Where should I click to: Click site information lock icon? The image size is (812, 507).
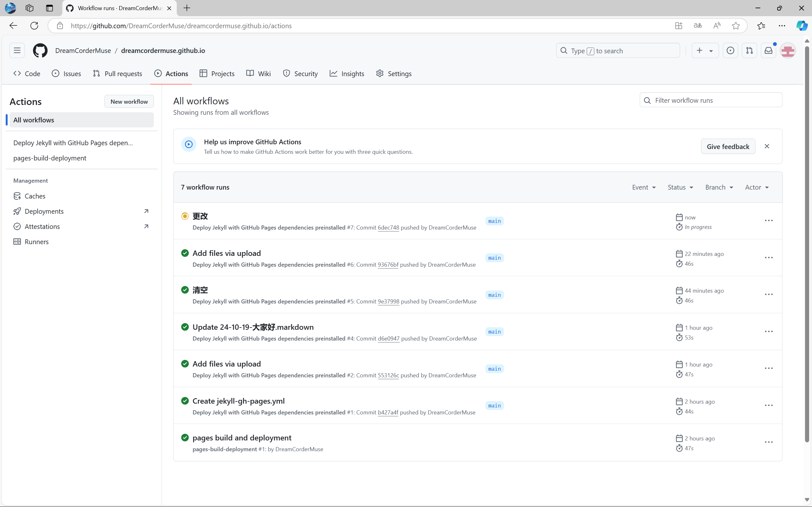[60, 26]
